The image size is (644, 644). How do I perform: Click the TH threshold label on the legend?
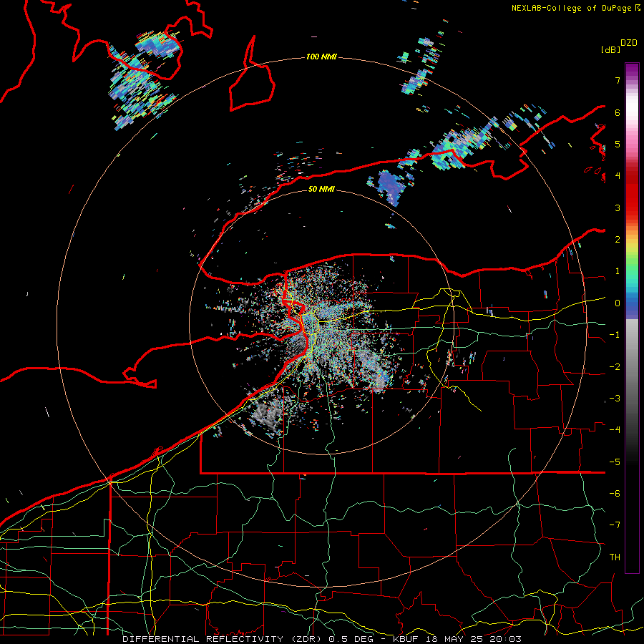tap(615, 557)
